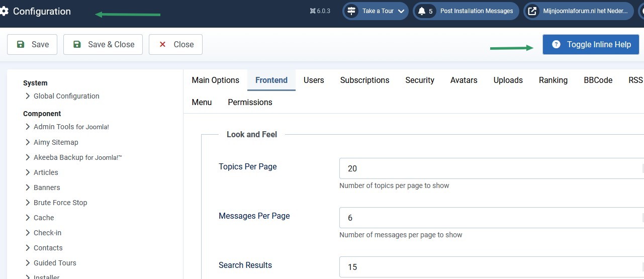Open the Permissions tab

tap(250, 102)
